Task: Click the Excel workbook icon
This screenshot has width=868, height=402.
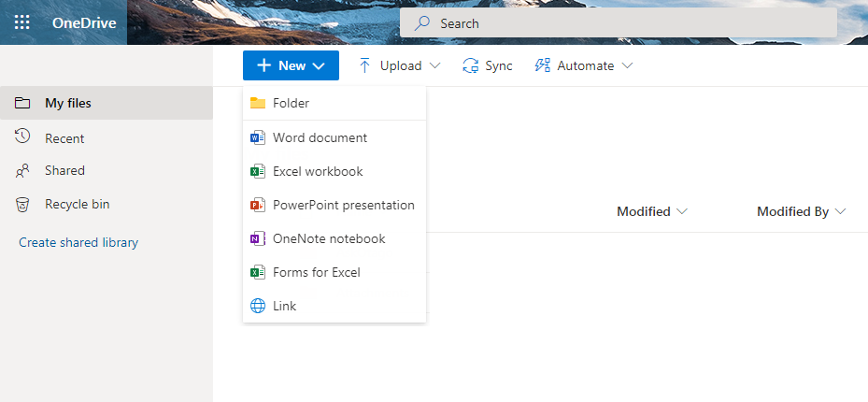Action: (258, 171)
